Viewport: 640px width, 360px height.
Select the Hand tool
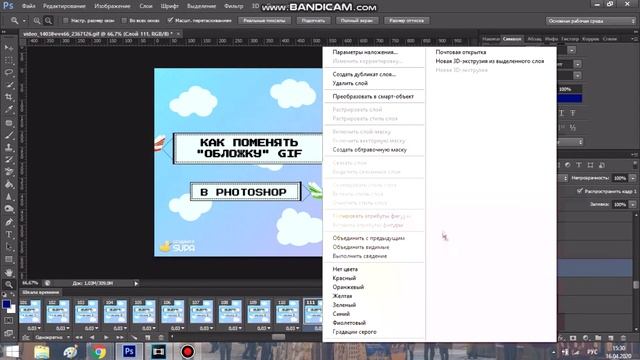coord(9,272)
